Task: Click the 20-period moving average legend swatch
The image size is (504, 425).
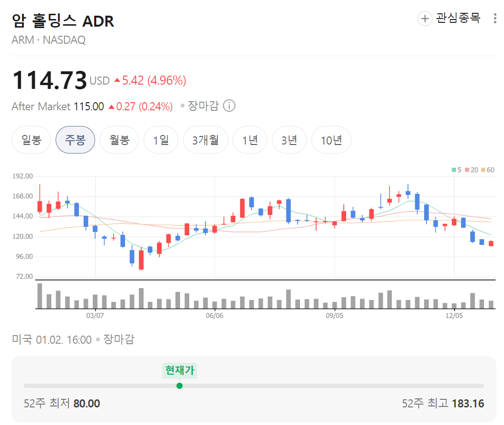Action: (x=467, y=170)
